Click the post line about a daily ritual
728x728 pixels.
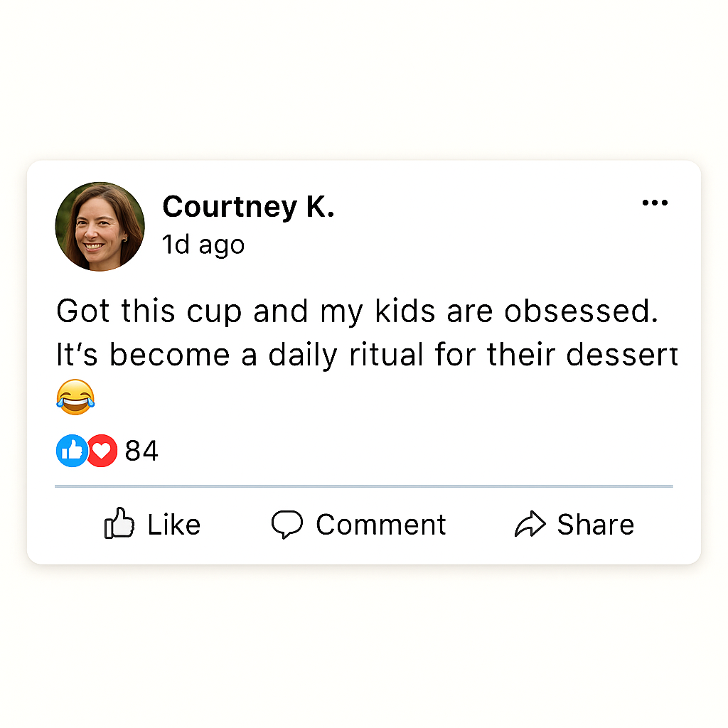(366, 355)
